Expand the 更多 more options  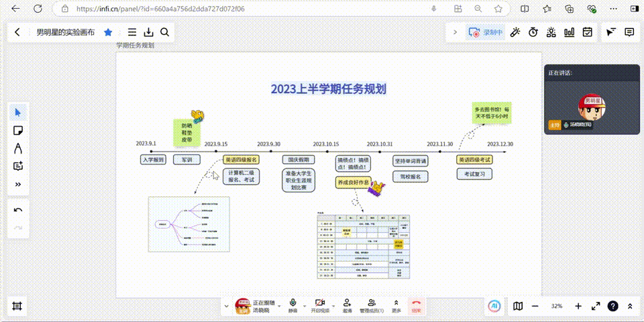[396, 306]
